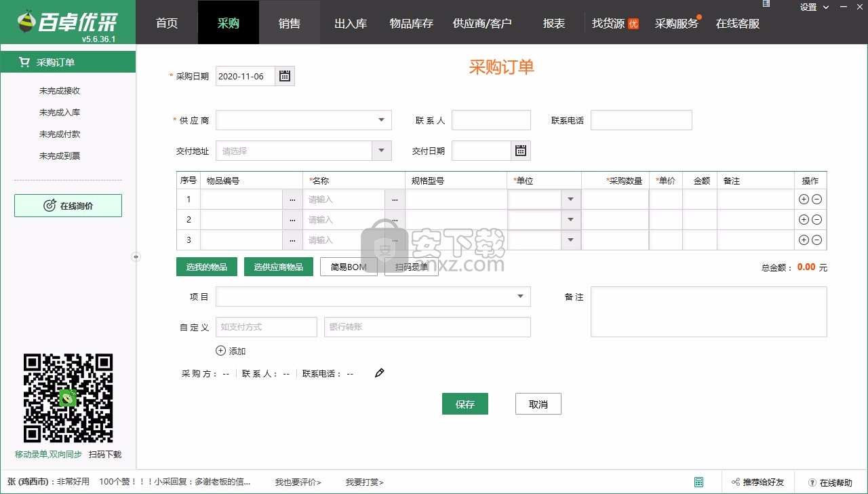Switch to the 销售 sales tab

tap(290, 23)
